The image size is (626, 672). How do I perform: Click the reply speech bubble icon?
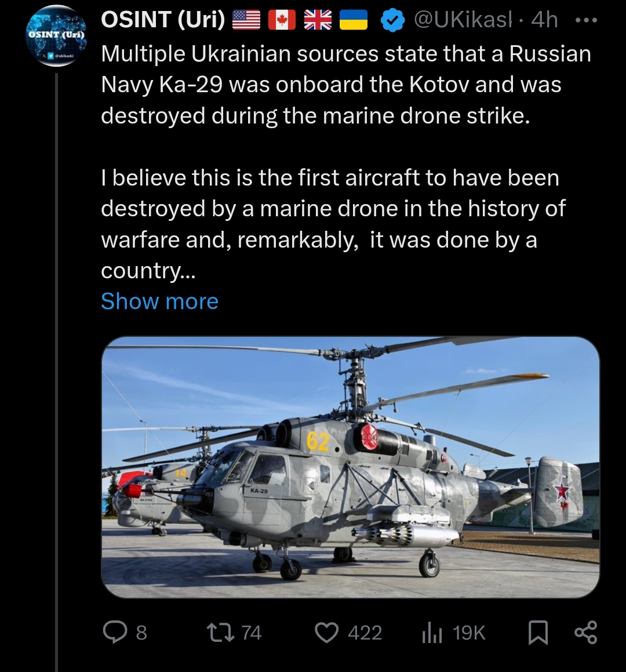click(x=115, y=633)
